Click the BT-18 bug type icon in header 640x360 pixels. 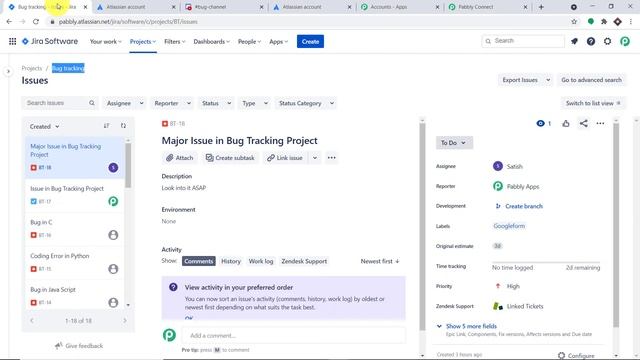[165, 124]
